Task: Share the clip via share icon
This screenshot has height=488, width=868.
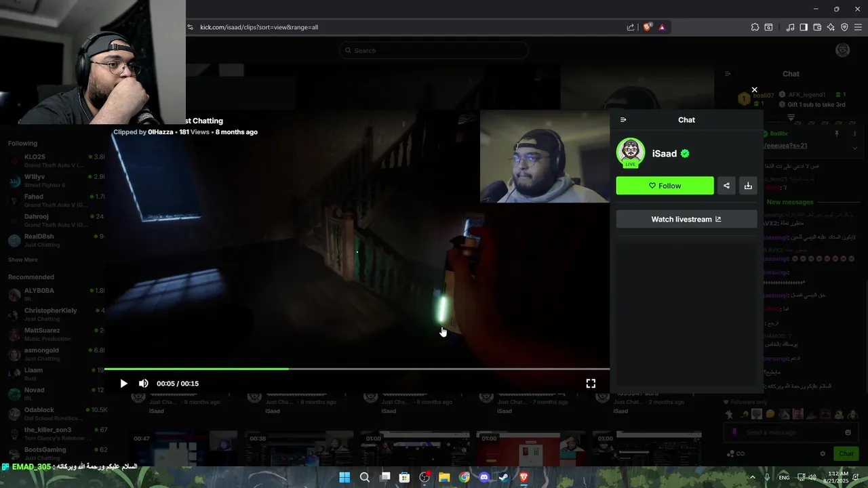Action: point(726,186)
